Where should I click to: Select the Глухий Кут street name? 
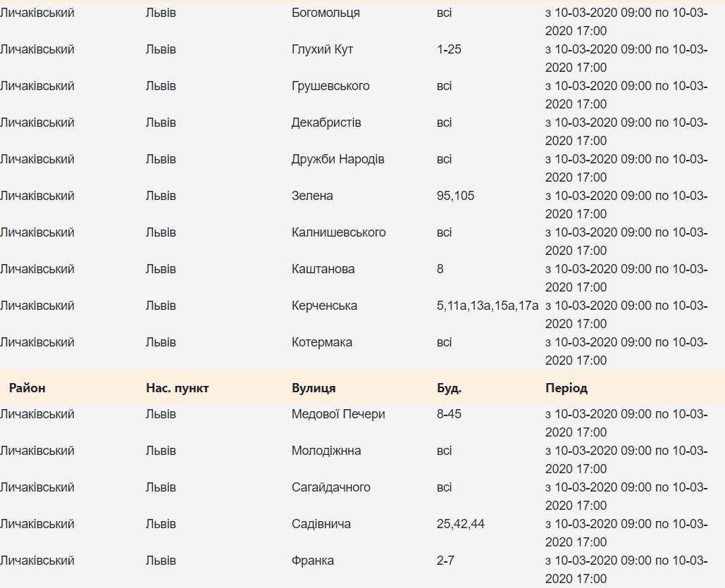[x=322, y=49]
